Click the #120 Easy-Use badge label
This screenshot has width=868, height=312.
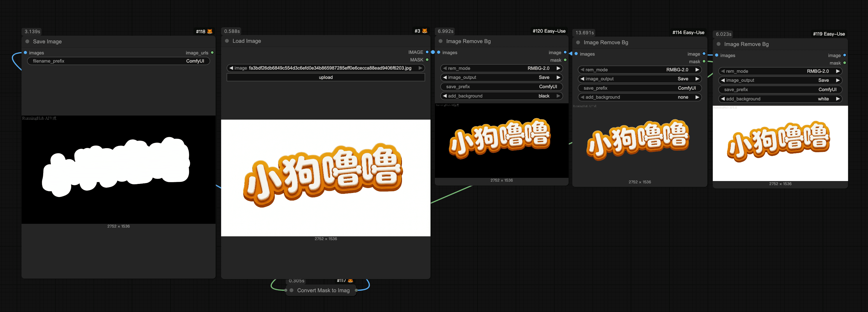point(549,31)
